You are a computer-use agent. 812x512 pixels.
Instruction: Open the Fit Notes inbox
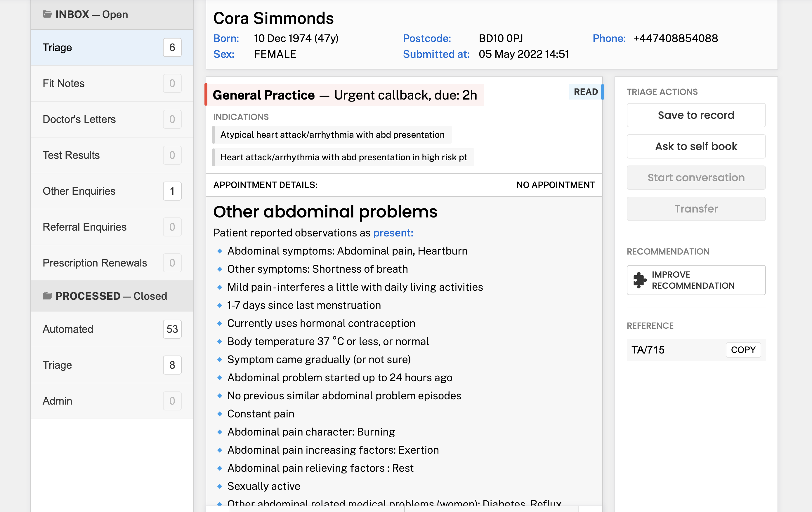63,83
